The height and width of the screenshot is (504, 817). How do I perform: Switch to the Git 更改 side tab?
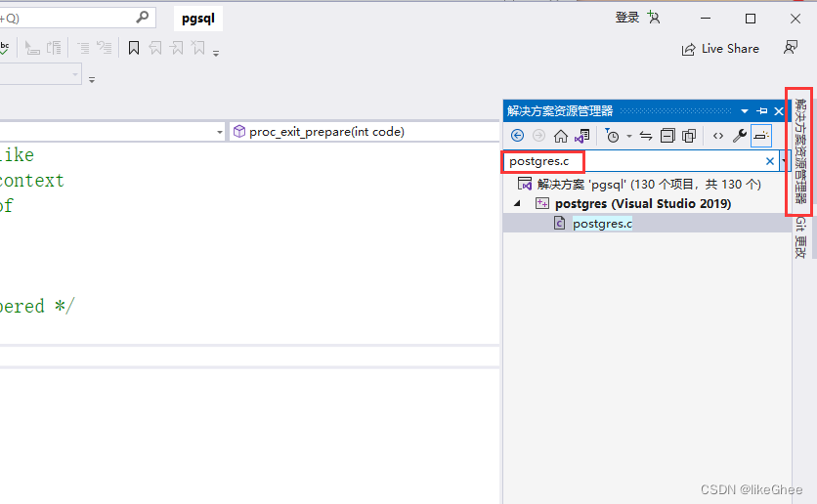point(800,238)
